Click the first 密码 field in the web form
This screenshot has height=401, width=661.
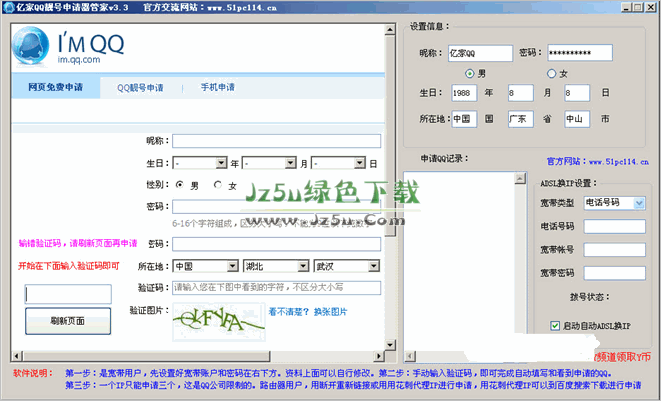click(x=276, y=207)
